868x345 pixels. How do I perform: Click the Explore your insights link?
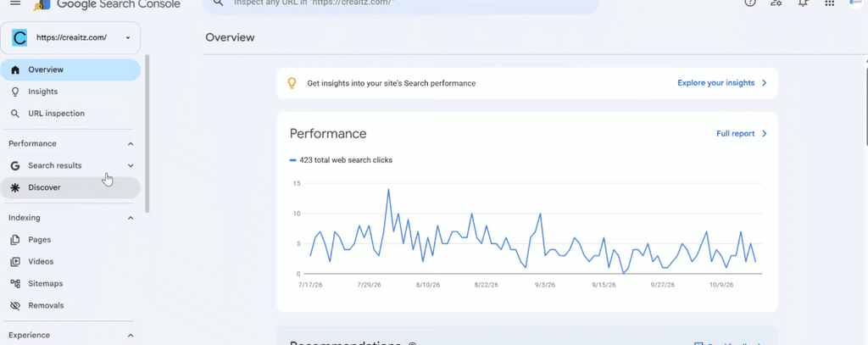click(715, 83)
